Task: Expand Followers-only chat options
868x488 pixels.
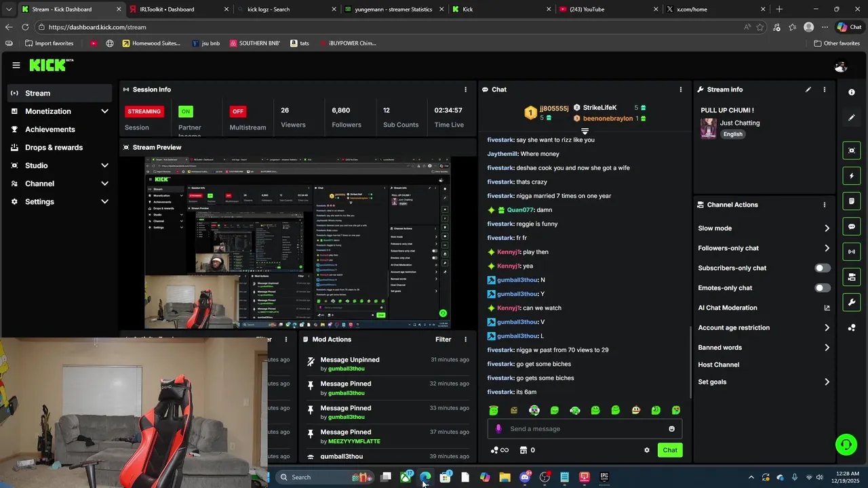Action: (x=827, y=248)
